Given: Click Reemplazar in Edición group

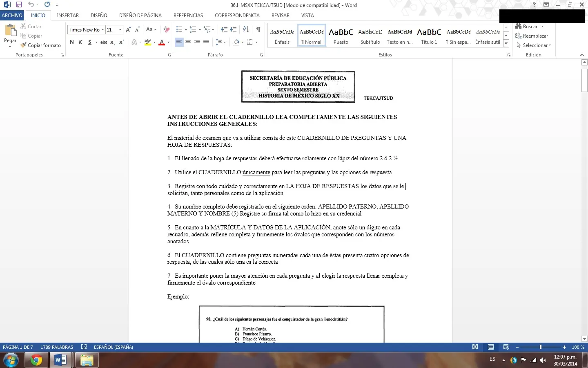Looking at the screenshot, I should click(x=532, y=36).
